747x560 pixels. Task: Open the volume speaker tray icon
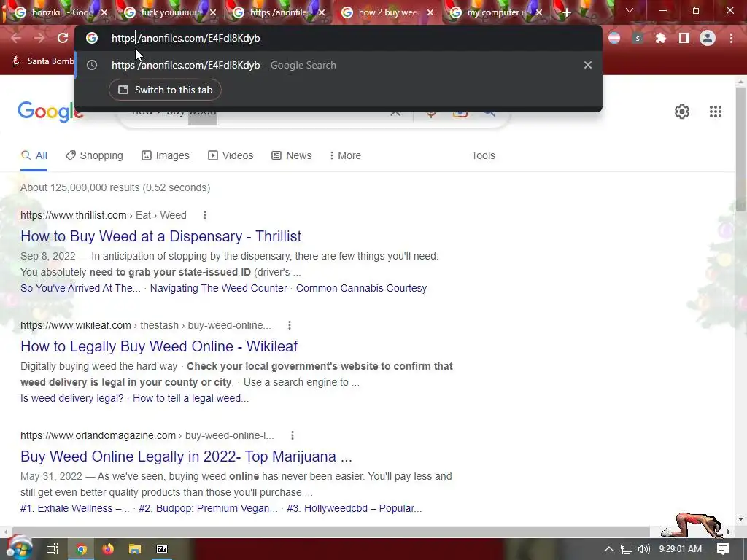pyautogui.click(x=644, y=549)
